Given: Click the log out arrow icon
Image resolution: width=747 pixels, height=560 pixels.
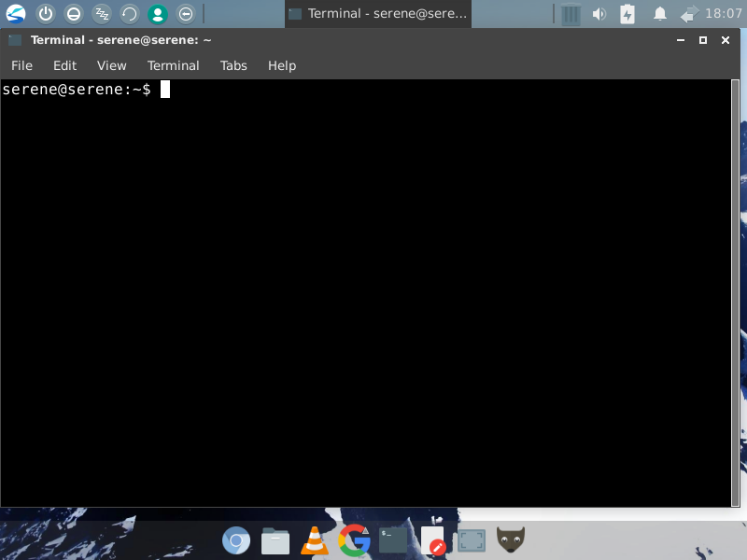Looking at the screenshot, I should click(186, 14).
